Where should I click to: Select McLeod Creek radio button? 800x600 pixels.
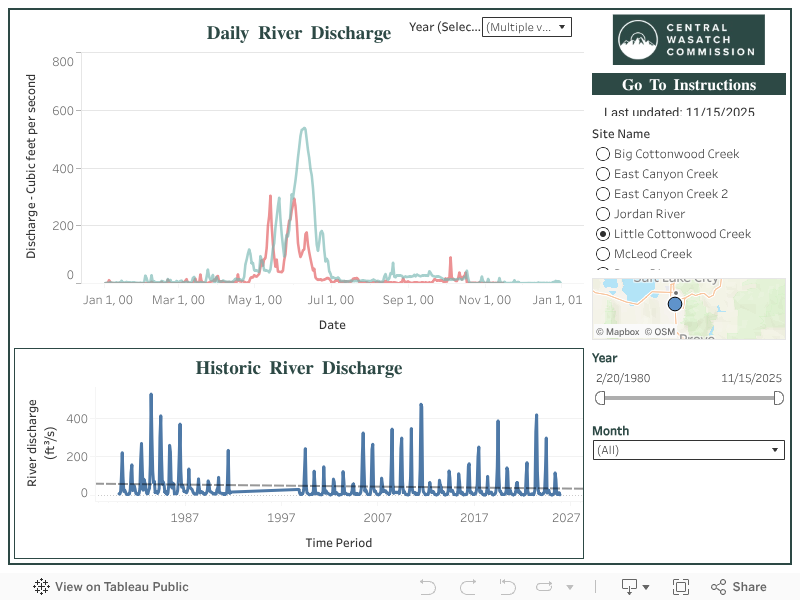(x=603, y=254)
